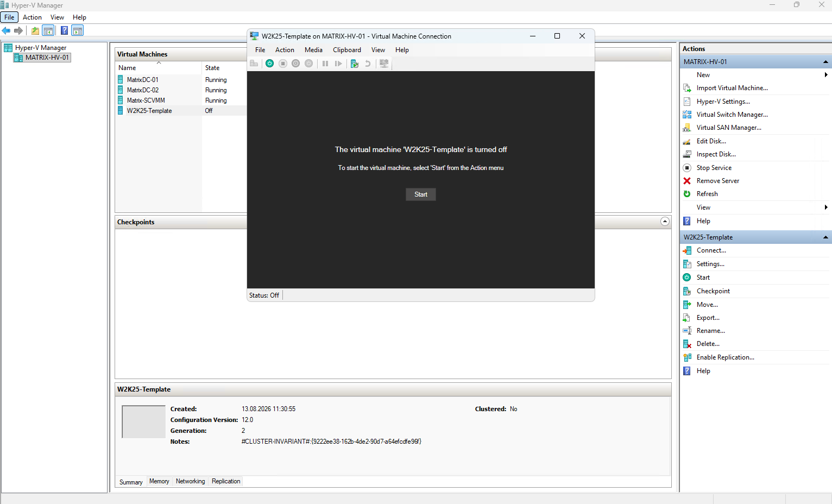The width and height of the screenshot is (832, 504).
Task: Sort virtual machines by the Name column
Action: pyautogui.click(x=159, y=68)
